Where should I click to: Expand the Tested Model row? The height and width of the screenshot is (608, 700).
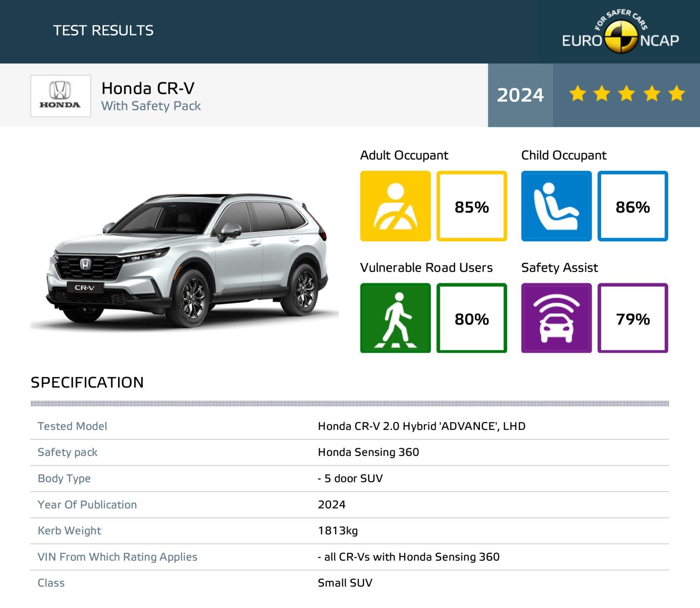tap(72, 426)
